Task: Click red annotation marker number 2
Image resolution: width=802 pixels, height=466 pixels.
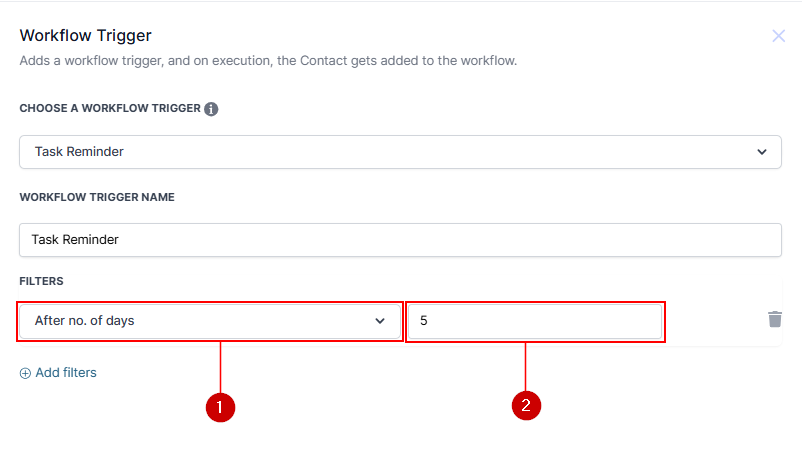Action: pyautogui.click(x=527, y=406)
